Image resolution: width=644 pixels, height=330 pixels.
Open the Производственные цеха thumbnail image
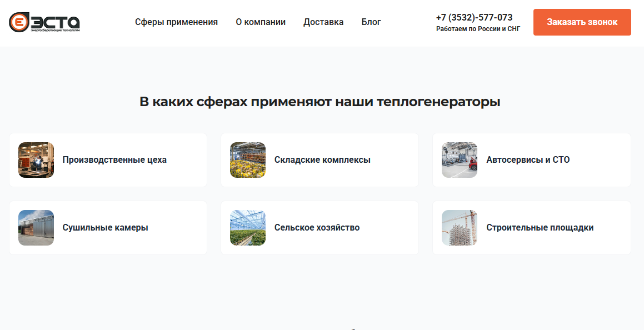[x=36, y=160]
